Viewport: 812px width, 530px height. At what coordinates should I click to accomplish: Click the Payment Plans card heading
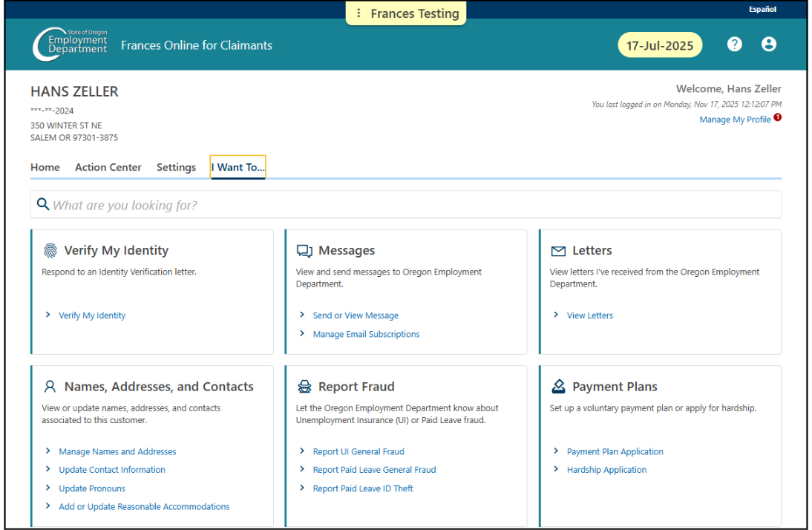tap(615, 387)
